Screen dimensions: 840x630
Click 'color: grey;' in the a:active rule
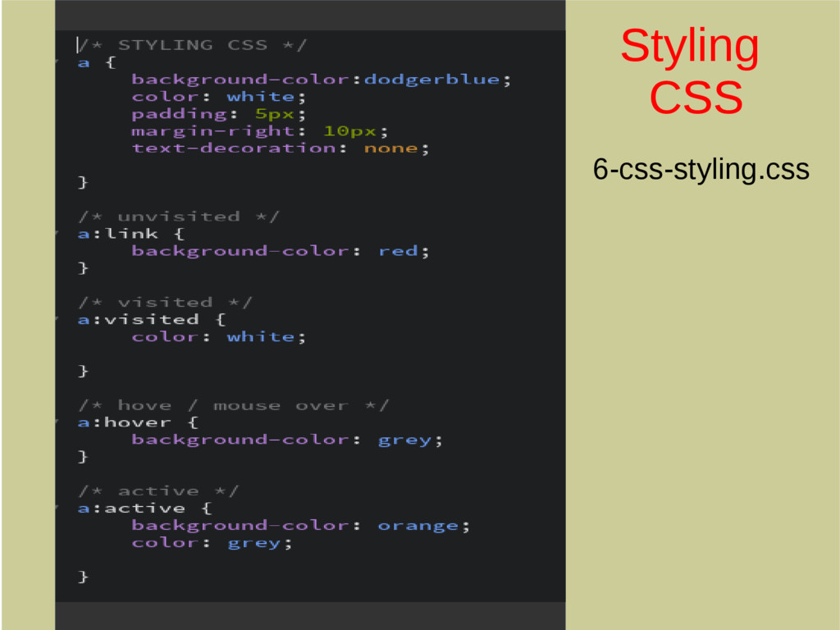(212, 543)
